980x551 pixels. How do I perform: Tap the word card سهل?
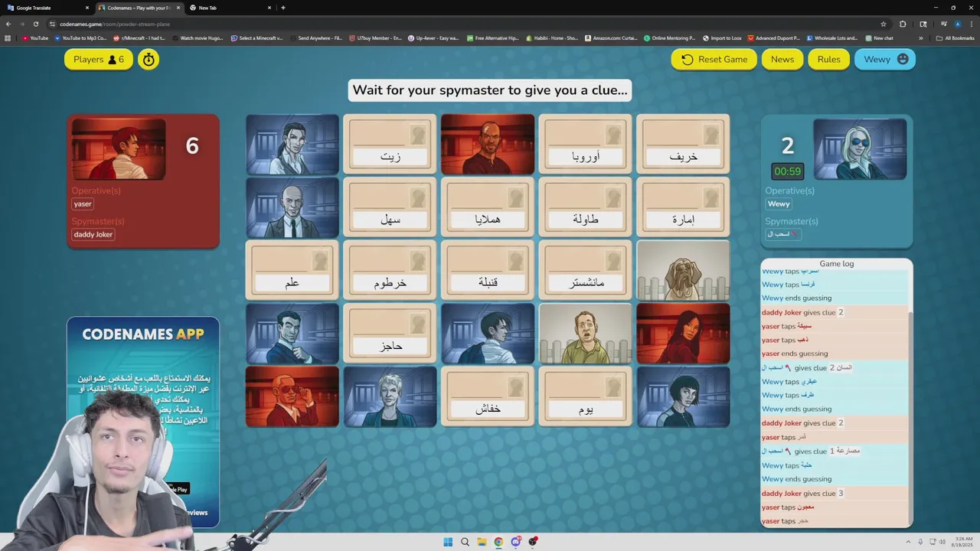click(x=390, y=207)
